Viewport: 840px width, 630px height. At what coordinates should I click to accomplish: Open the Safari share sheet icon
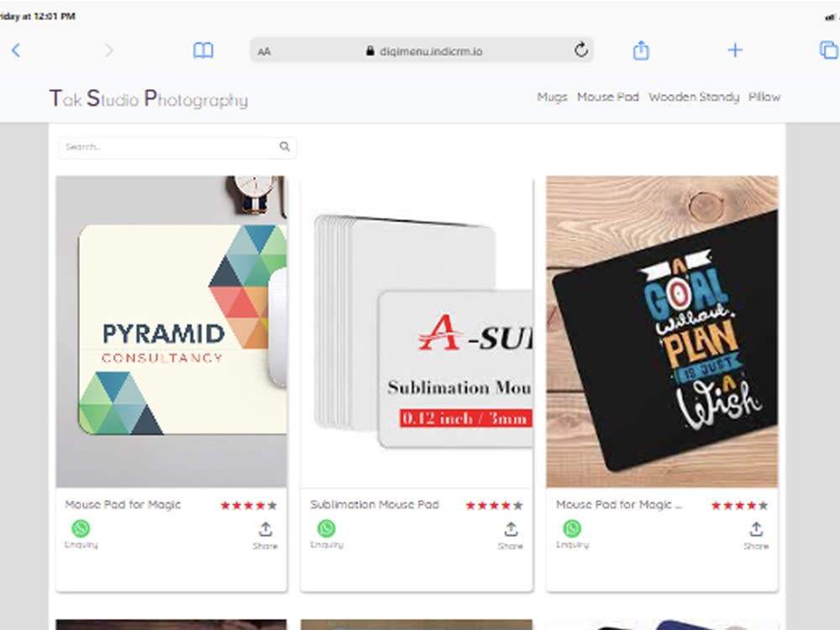click(641, 50)
